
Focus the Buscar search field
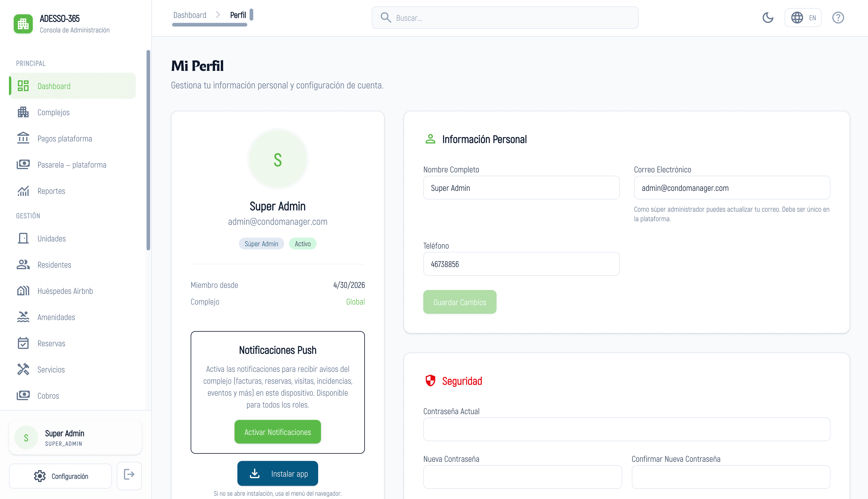pos(505,18)
